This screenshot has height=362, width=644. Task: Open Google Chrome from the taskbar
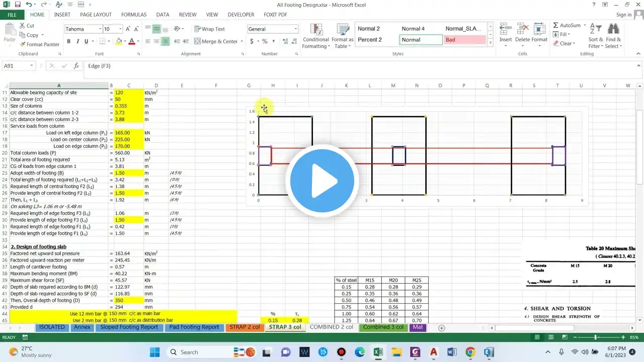tap(470, 352)
